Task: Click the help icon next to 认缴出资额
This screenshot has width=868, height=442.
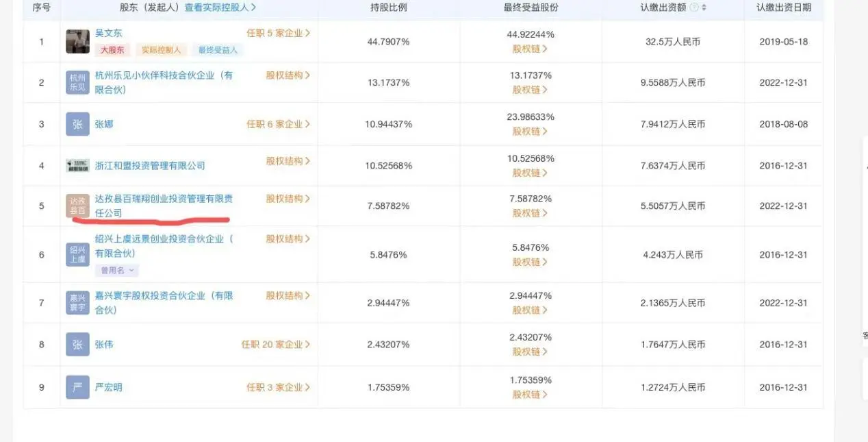Action: tap(694, 8)
